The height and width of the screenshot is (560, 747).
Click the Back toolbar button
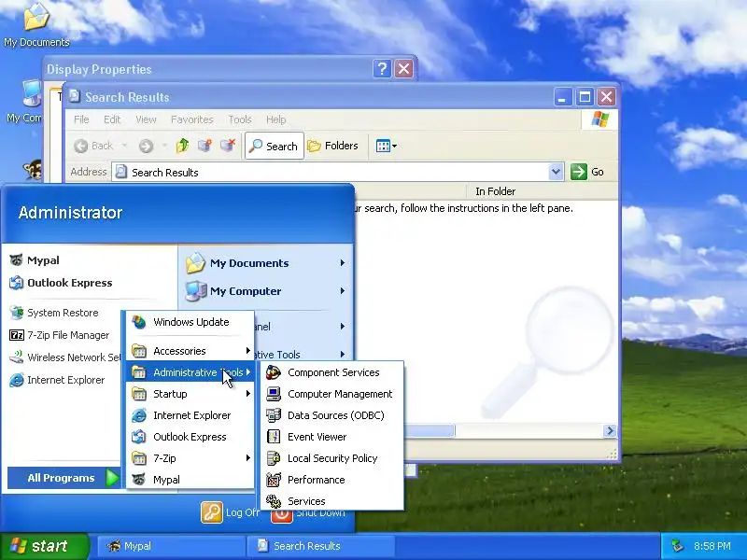pos(94,146)
